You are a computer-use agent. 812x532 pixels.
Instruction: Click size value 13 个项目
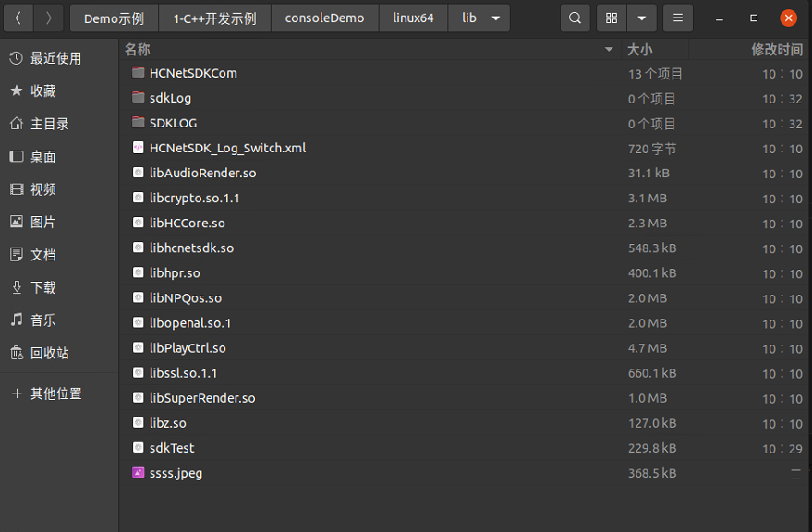(655, 74)
